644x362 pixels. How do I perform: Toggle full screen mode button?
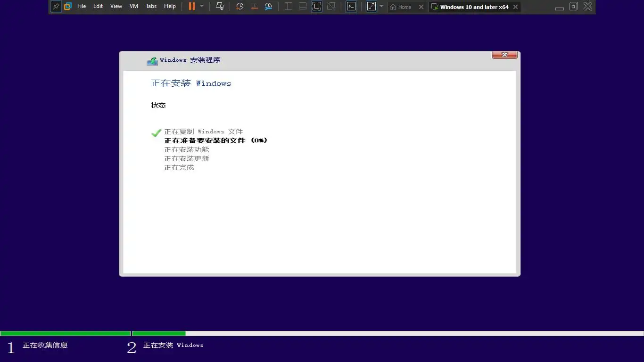(317, 7)
